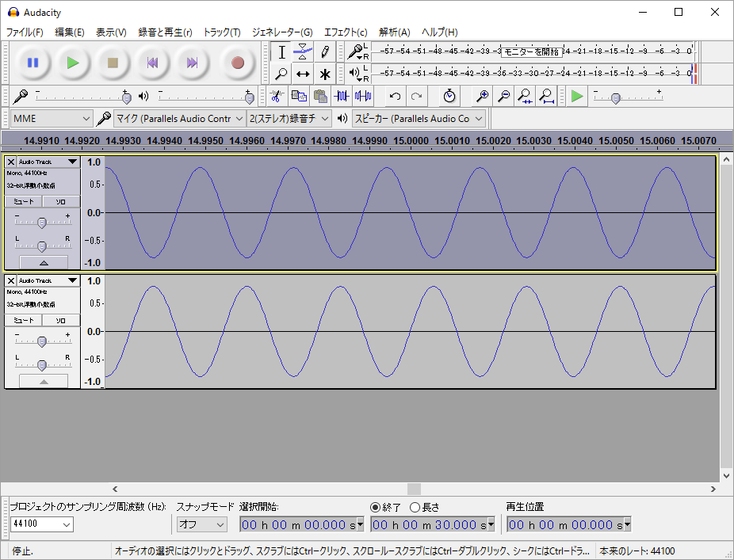
Task: Click the Zoom Out magnifier icon
Action: point(503,97)
